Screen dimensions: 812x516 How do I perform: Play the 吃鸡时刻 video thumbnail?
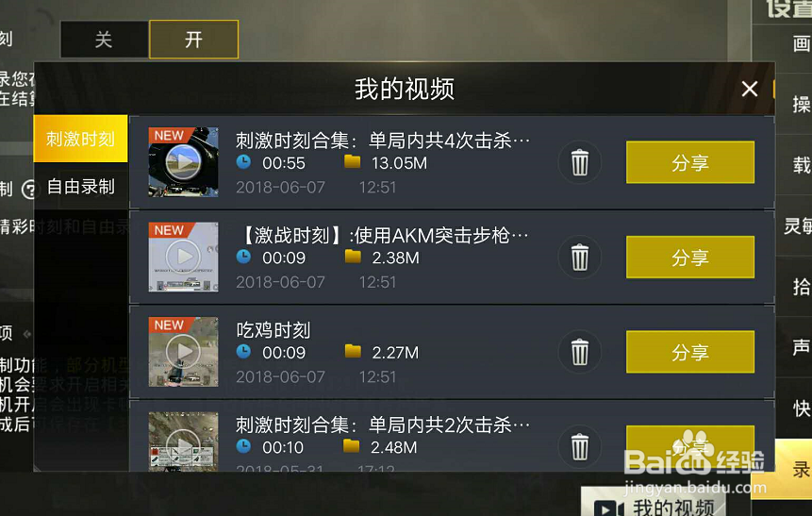[183, 352]
